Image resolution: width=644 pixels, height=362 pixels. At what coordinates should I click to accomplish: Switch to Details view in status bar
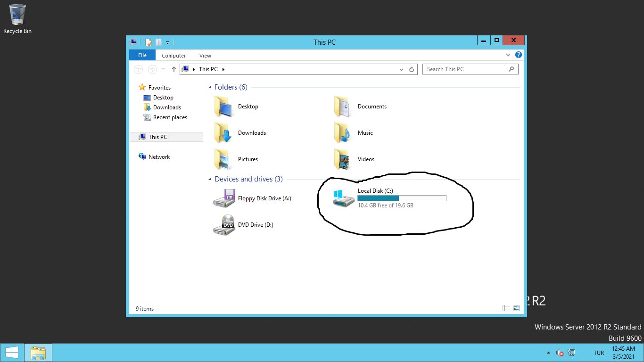tap(506, 308)
